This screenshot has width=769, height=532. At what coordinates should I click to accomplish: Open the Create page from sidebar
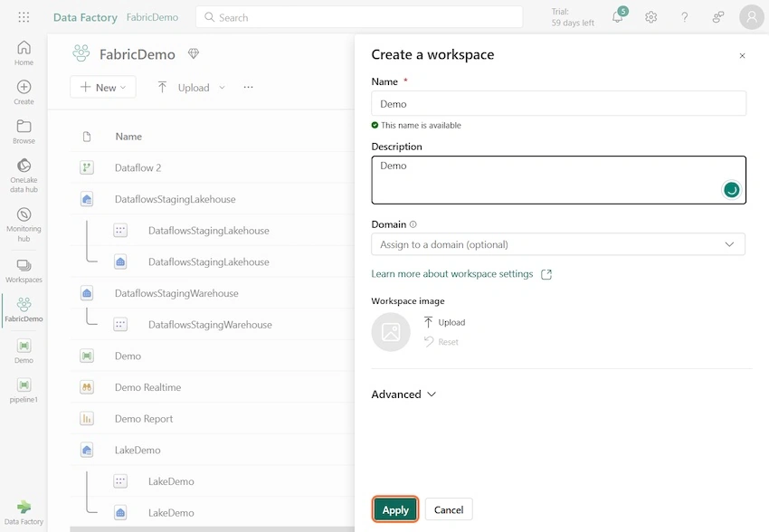pyautogui.click(x=24, y=92)
